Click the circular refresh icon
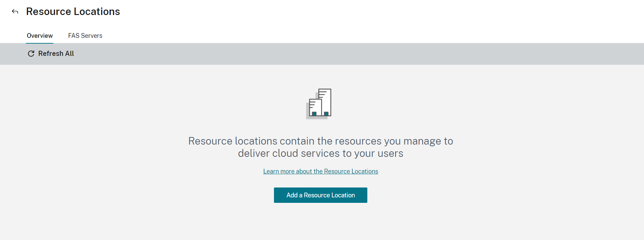Viewport: 644px width, 240px height. [x=31, y=54]
